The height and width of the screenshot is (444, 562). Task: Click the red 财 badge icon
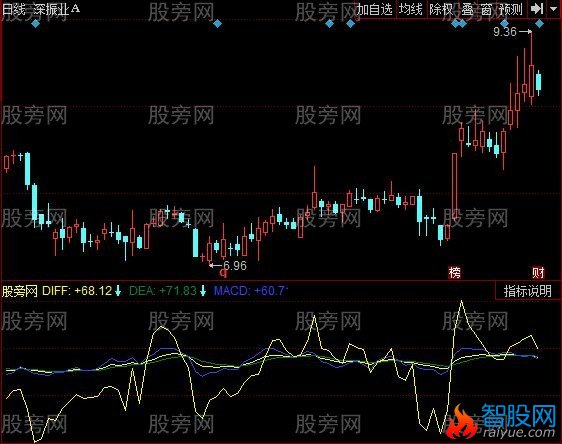click(538, 272)
